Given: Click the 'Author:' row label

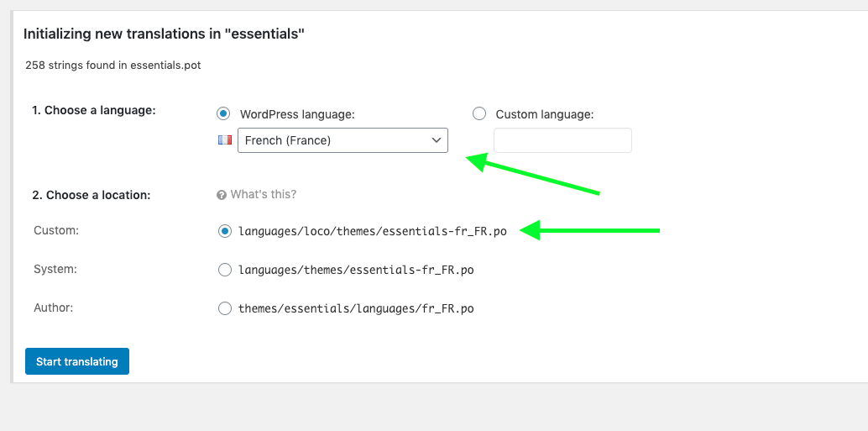Looking at the screenshot, I should pos(54,307).
